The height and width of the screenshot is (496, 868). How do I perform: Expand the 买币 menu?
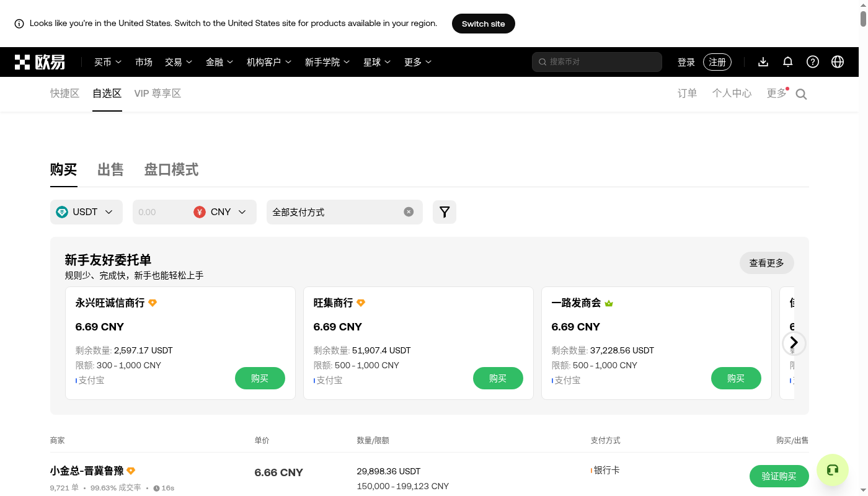[x=108, y=62]
